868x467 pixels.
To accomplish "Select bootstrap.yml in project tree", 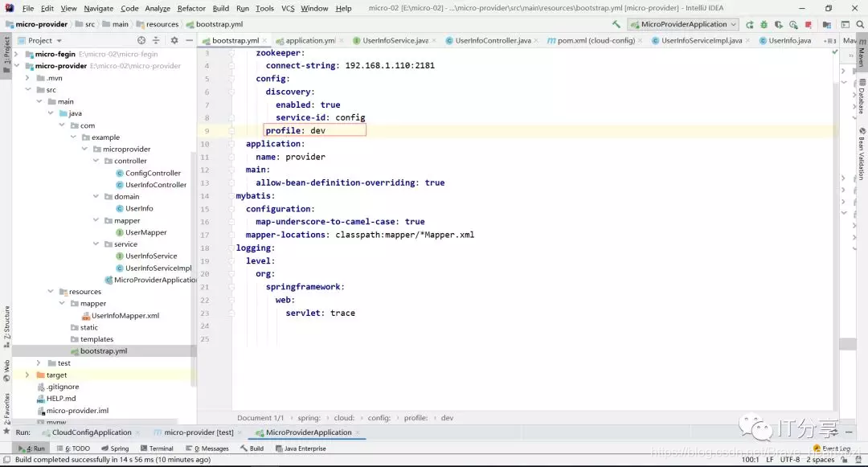I will click(103, 351).
